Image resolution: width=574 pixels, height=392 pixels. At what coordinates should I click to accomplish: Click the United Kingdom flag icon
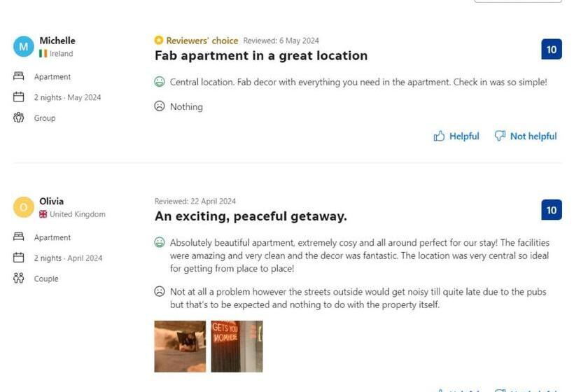pyautogui.click(x=43, y=214)
